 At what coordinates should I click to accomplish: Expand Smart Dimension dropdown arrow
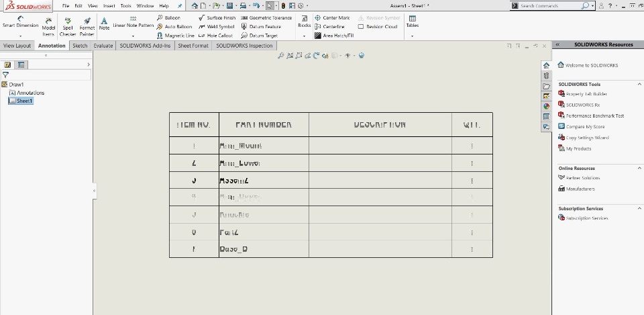point(20,36)
